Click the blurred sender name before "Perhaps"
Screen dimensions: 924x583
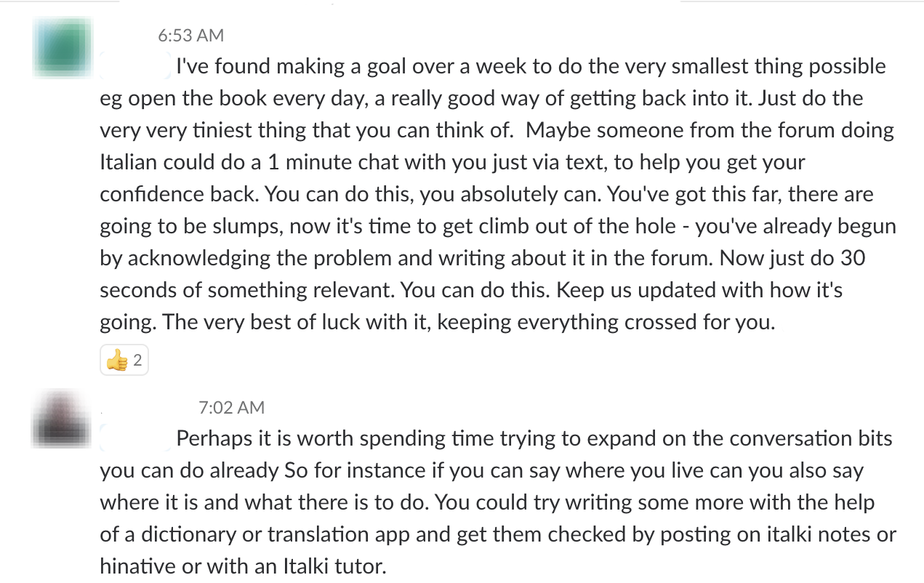point(136,439)
